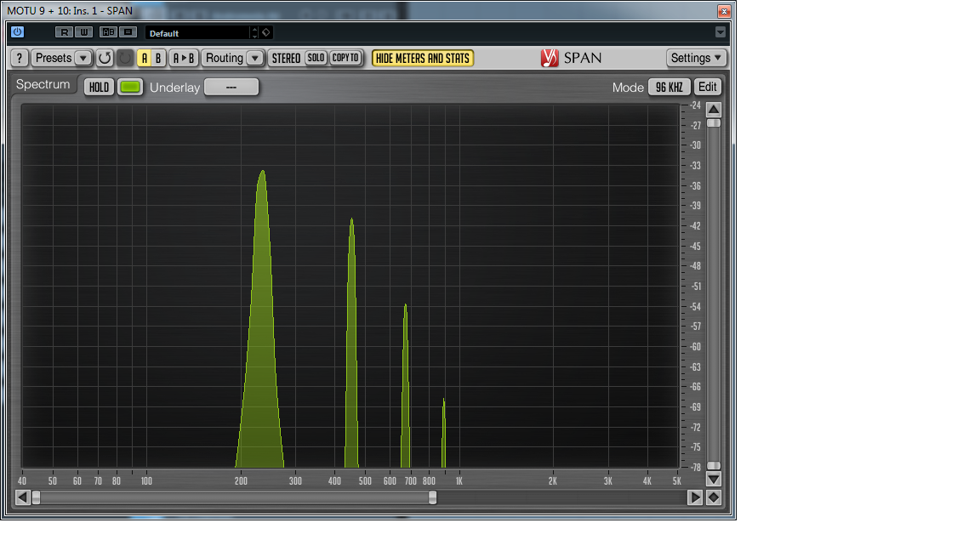Click the Presets button
Image resolution: width=980 pixels, height=551 pixels.
[53, 58]
